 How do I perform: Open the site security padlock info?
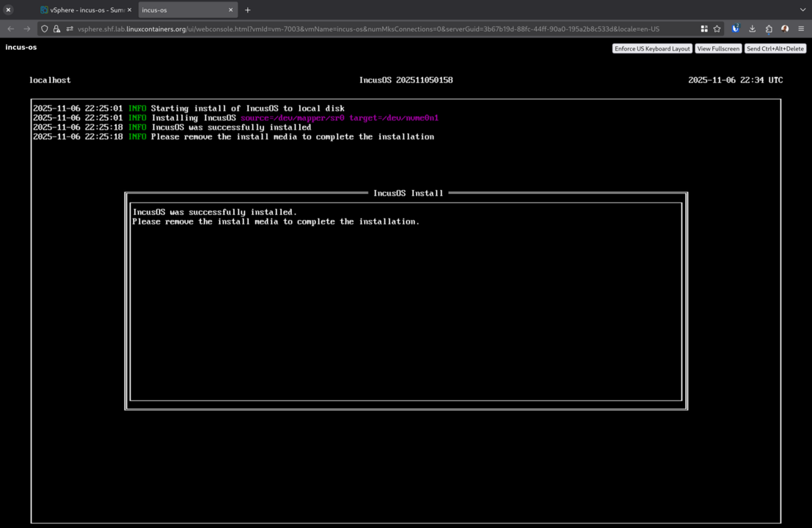point(56,29)
